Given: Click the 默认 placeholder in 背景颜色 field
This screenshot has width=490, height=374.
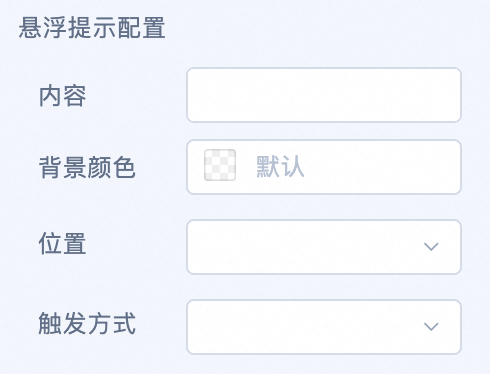Looking at the screenshot, I should [280, 166].
